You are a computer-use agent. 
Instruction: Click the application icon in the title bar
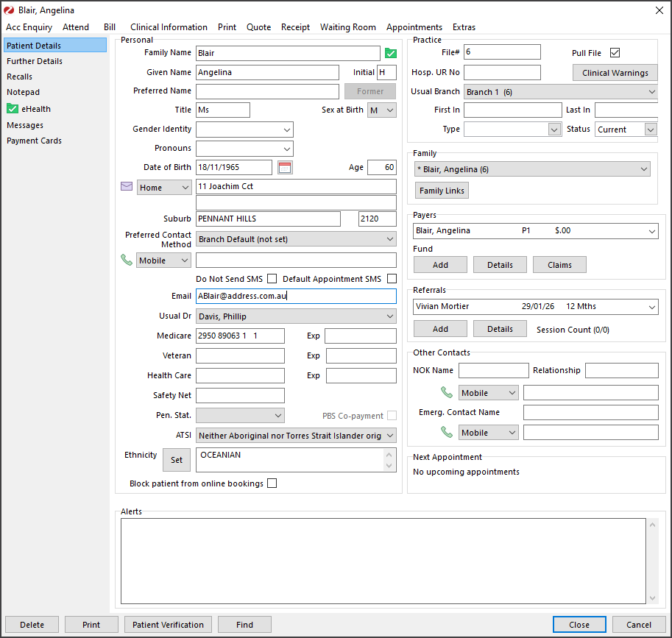pyautogui.click(x=10, y=10)
